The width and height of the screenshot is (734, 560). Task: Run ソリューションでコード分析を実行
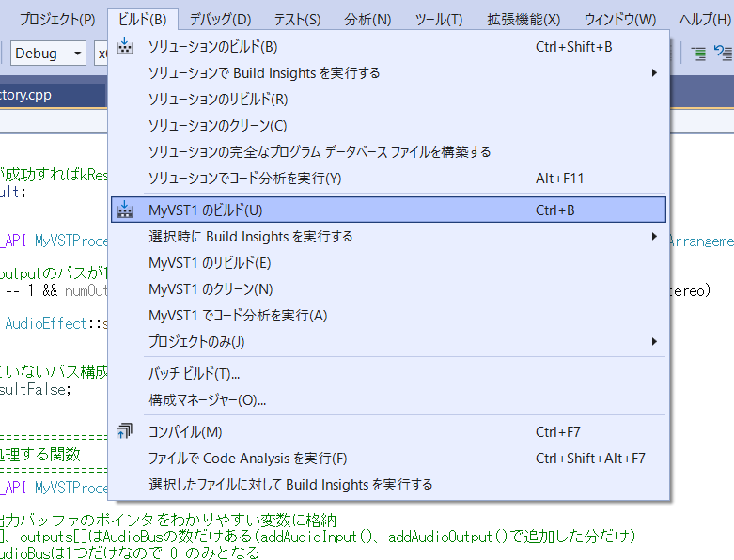244,179
